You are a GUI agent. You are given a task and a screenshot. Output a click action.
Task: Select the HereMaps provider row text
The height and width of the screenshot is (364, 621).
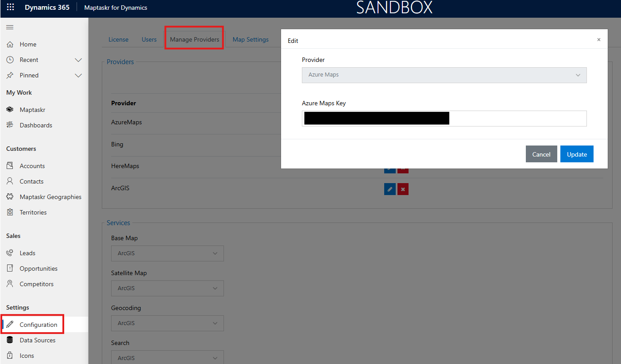pos(125,166)
